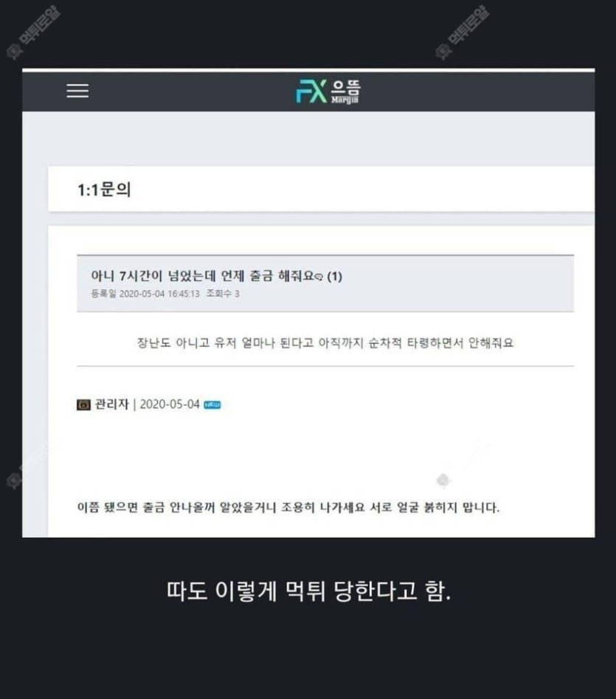Click the caption 따도 이렇게 먹튀 당한다고 함.

308,591
